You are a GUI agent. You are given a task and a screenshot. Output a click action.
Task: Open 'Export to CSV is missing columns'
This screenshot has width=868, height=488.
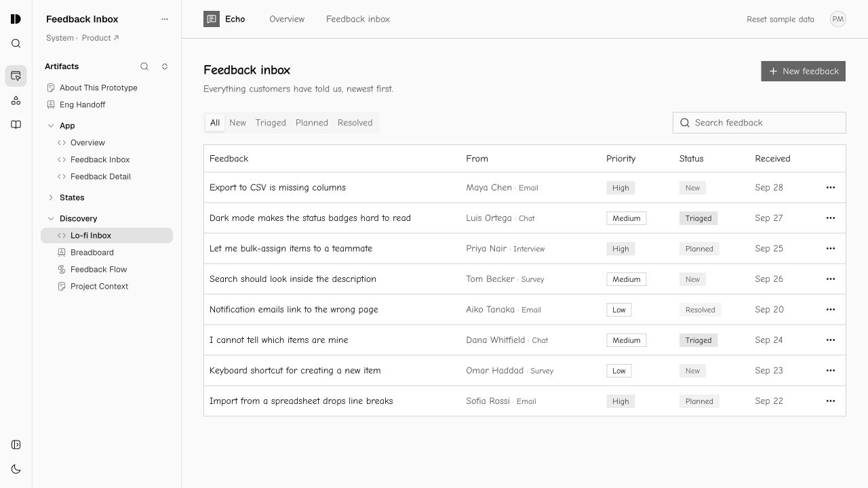277,188
